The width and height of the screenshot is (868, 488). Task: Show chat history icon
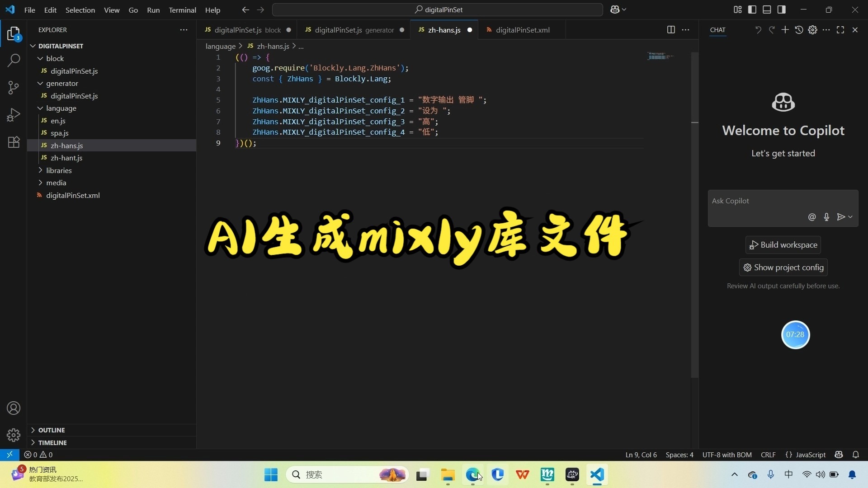click(799, 30)
